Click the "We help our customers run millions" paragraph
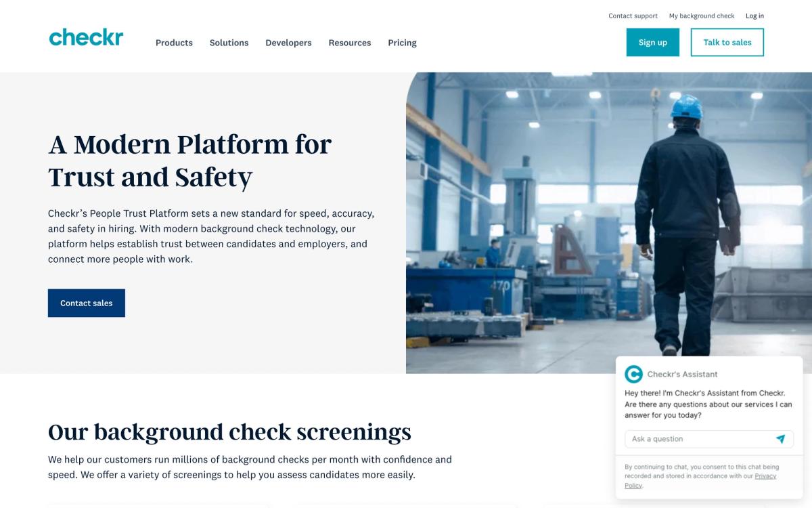The image size is (812, 508). [250, 467]
